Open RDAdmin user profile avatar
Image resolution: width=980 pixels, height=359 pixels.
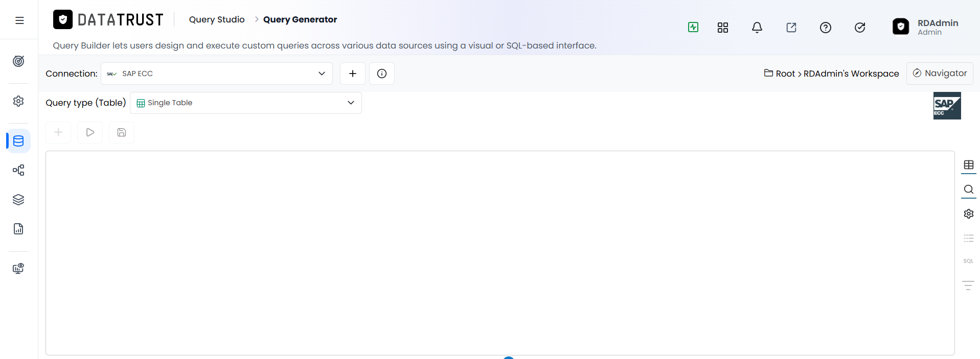901,27
